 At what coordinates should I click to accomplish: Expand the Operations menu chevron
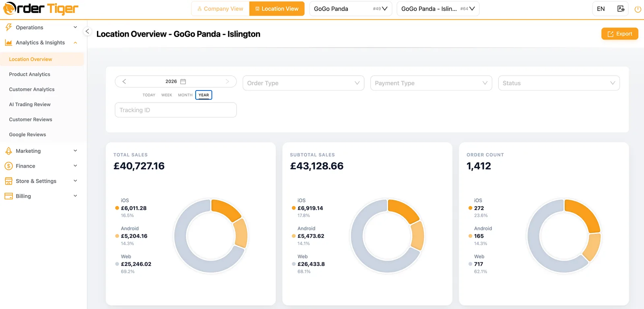pyautogui.click(x=75, y=27)
